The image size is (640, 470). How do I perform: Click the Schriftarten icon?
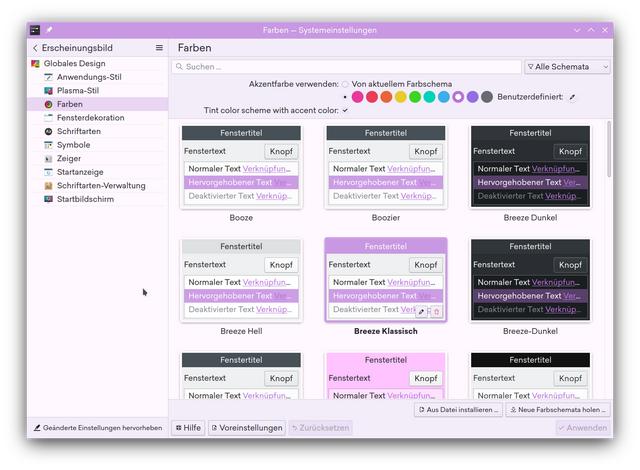coord(49,131)
